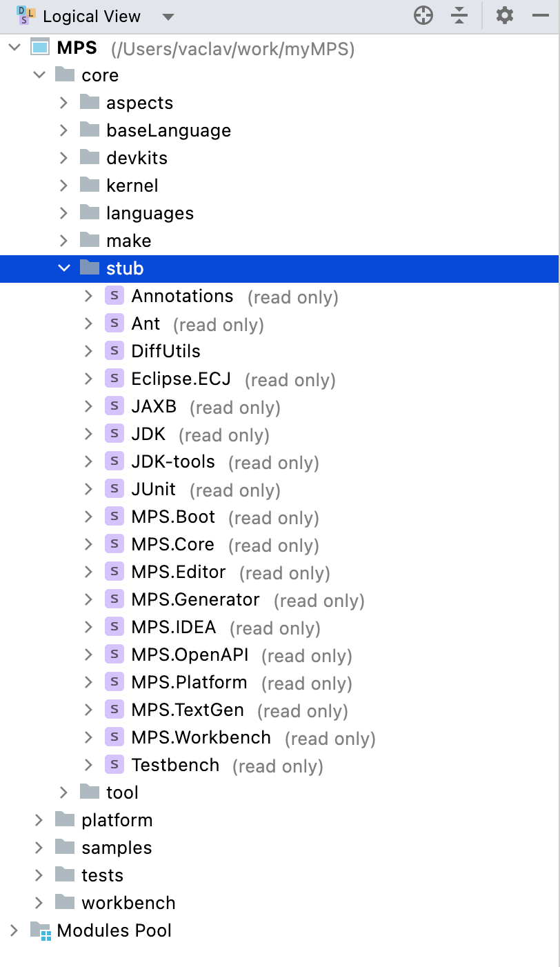Click the solution icon next to JUnit
Image resolution: width=560 pixels, height=967 pixels.
[x=114, y=488]
